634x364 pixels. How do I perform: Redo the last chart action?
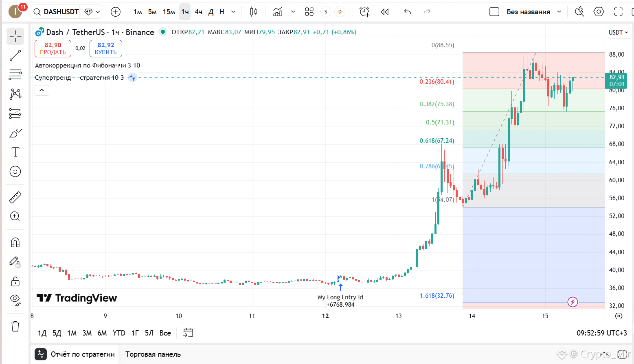(x=427, y=12)
